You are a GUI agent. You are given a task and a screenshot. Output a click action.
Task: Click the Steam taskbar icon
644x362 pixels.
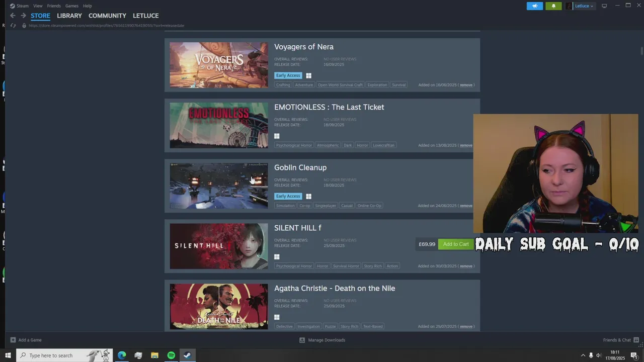187,355
